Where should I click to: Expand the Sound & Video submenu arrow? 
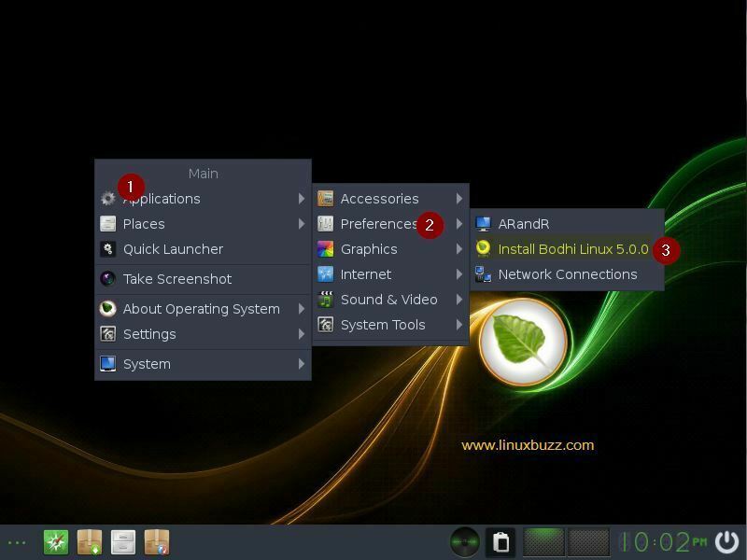tap(458, 300)
